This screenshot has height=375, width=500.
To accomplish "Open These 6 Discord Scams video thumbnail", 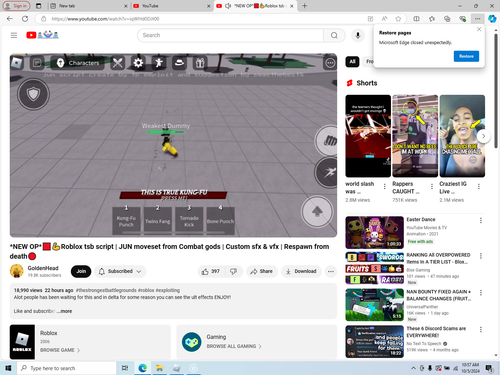I will (375, 341).
